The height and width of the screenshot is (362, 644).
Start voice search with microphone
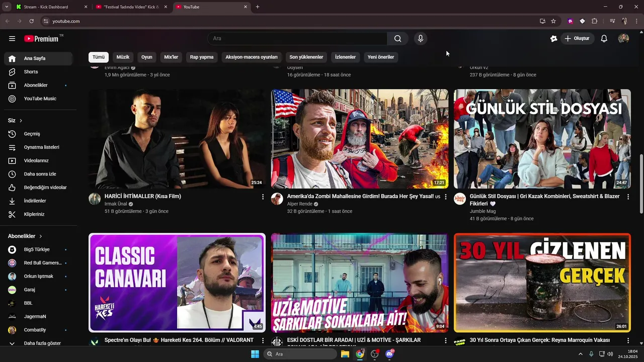point(421,39)
